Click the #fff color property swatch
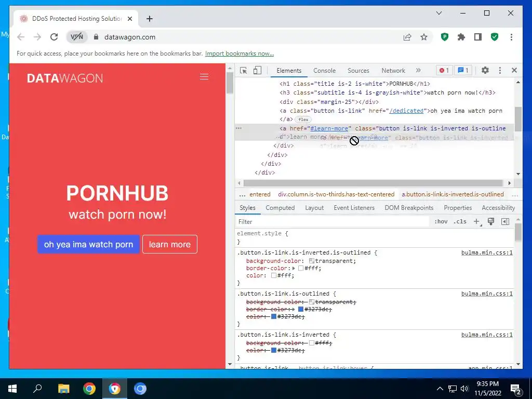532x399 pixels. [273, 275]
